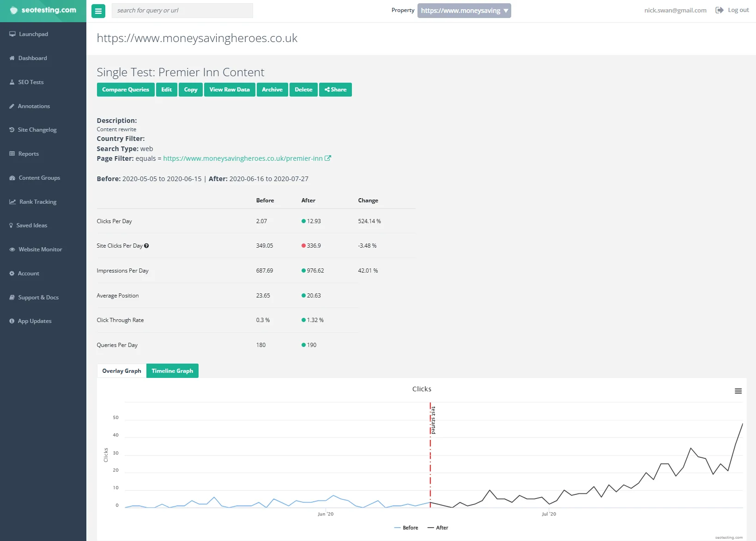Viewport: 756px width, 541px height.
Task: Click the hamburger sidebar toggle button
Action: coord(98,11)
